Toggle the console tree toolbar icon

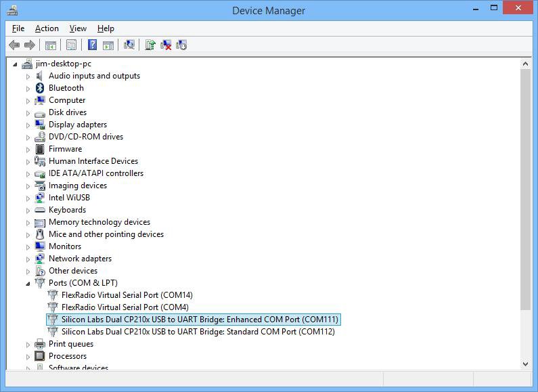click(51, 45)
